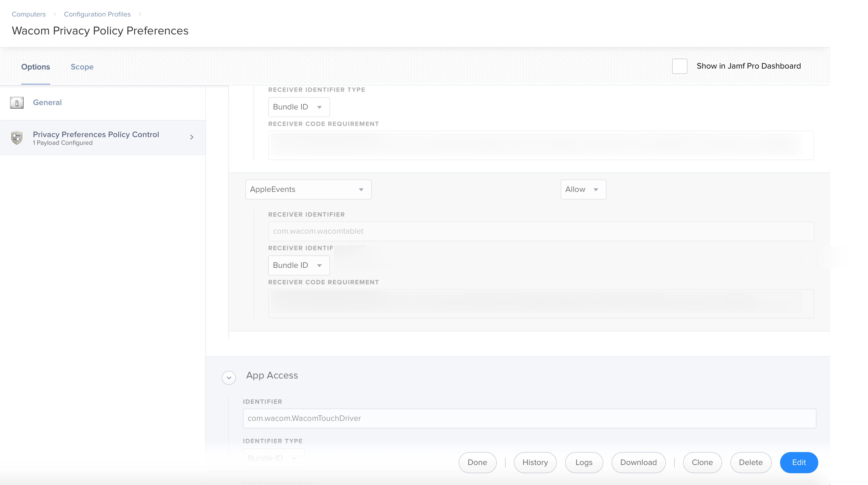Screen dimensions: 868x485
Task: Click Receiver Code Requirement field below AppleEvents
Action: click(541, 304)
